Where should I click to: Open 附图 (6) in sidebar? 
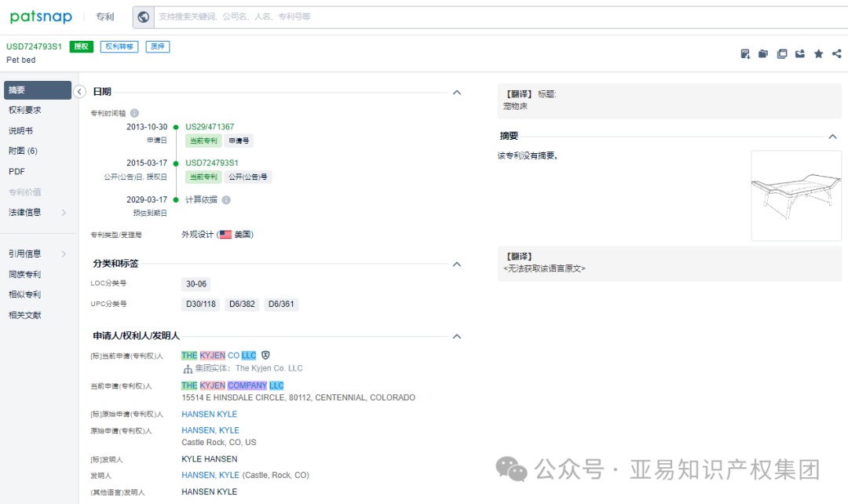(x=24, y=151)
